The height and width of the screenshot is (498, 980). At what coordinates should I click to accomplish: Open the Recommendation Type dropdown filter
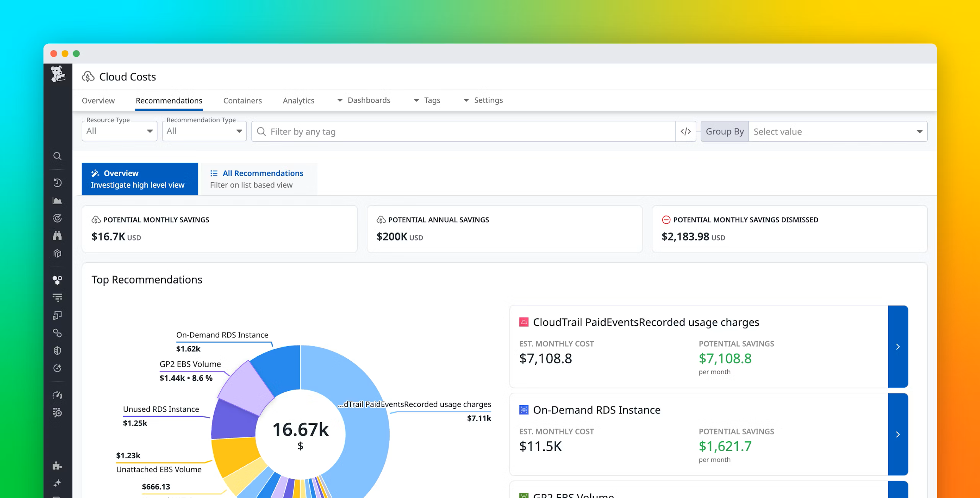point(203,131)
